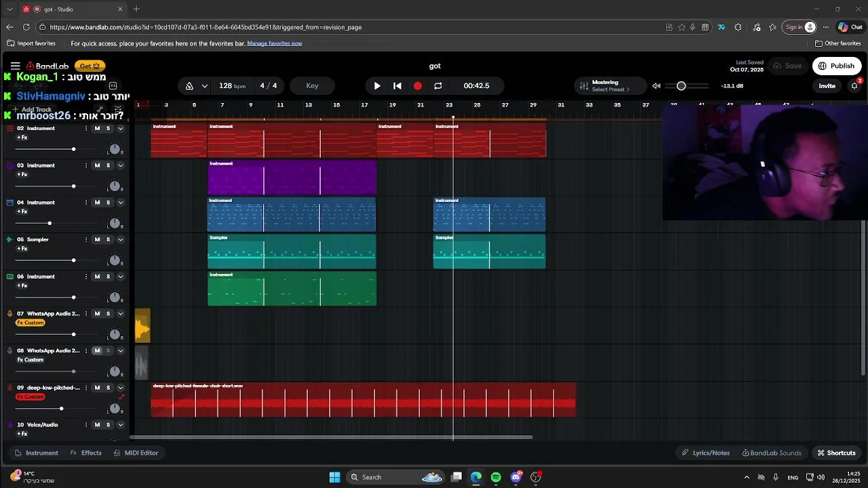Solo track 07 WhatsApp Audio
The width and height of the screenshot is (868, 488).
pos(108,314)
